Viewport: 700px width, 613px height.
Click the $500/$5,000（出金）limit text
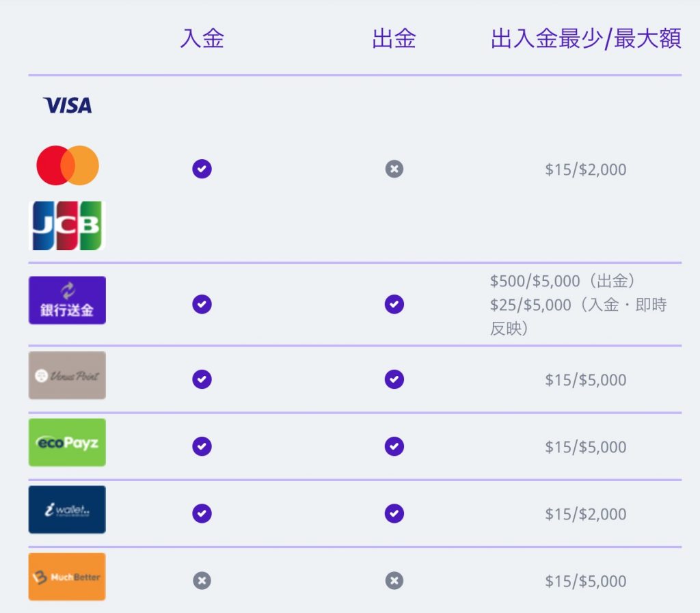(563, 281)
